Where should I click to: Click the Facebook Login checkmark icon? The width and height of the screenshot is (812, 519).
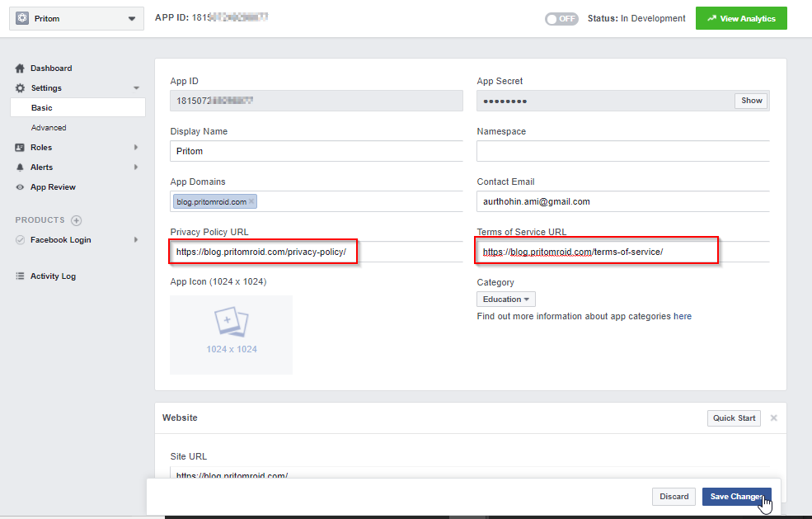pyautogui.click(x=20, y=240)
